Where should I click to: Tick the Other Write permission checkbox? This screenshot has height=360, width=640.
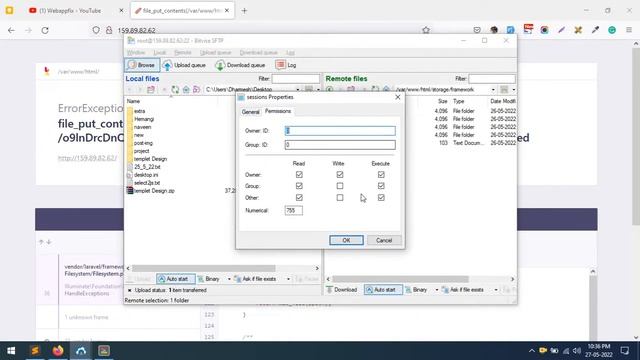pos(340,198)
